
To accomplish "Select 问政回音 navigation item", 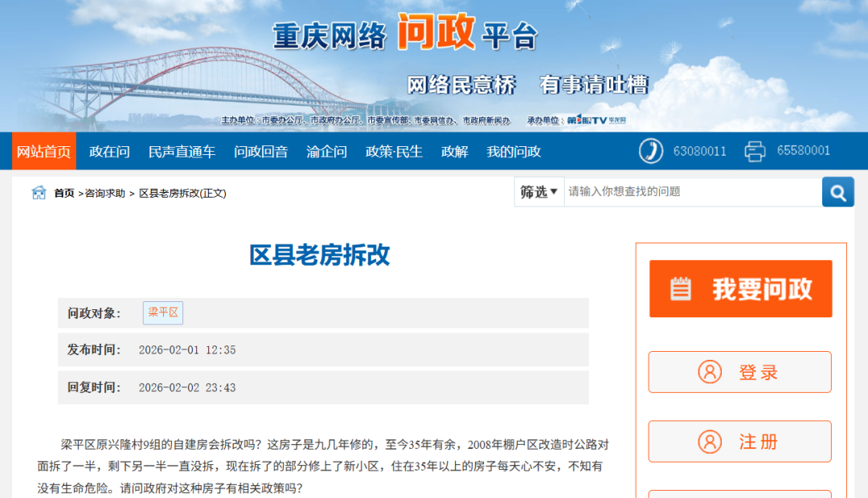I will tap(260, 151).
